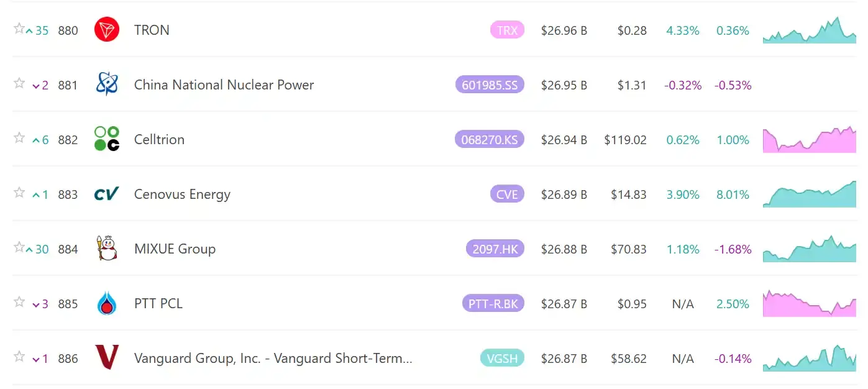The height and width of the screenshot is (389, 868).
Task: Click the Celltrion pink sparkline chart
Action: pos(809,140)
